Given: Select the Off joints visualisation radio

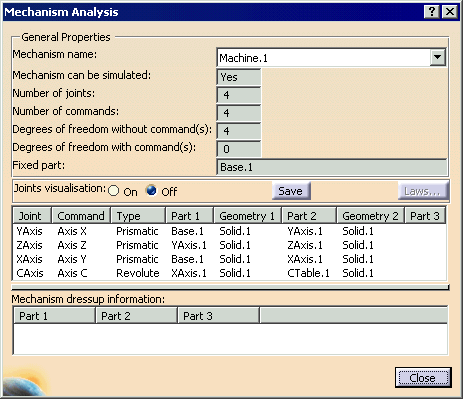Looking at the screenshot, I should click(x=151, y=190).
